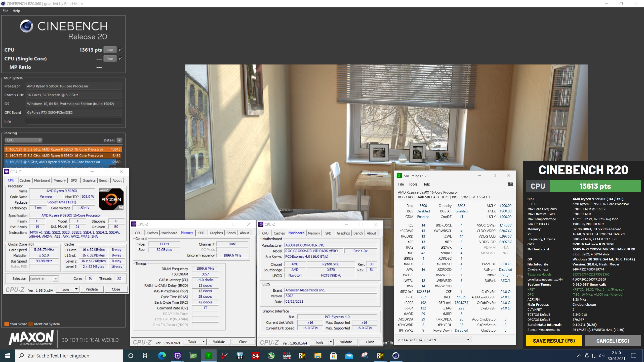The width and height of the screenshot is (644, 362).
Task: Open Tools dropdown arrow in Memory tab window
Action: [204, 342]
